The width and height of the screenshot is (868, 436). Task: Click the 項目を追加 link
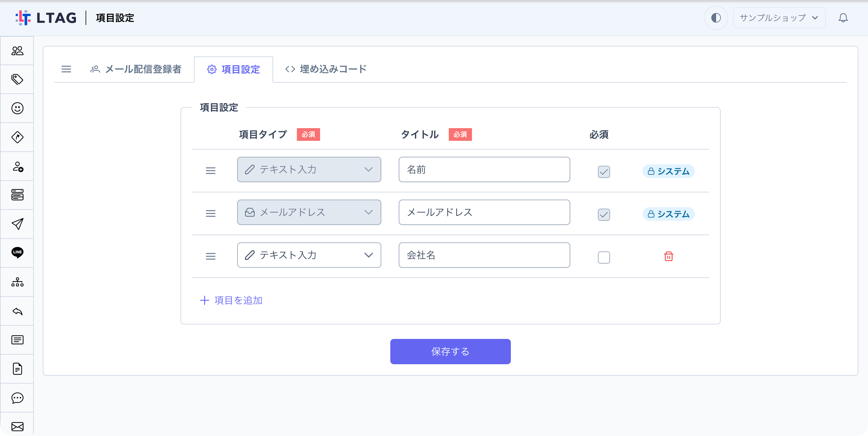[x=231, y=300]
